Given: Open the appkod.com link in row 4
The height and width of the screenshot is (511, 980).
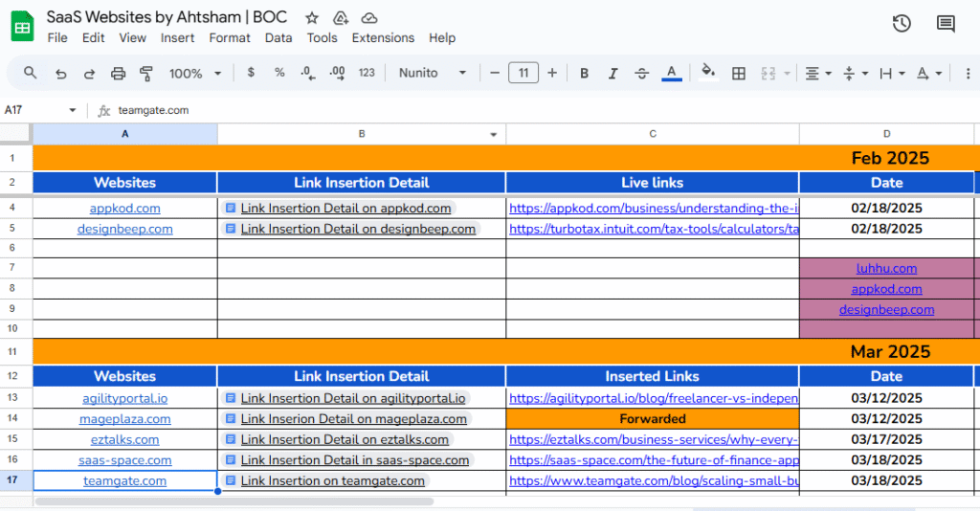Looking at the screenshot, I should pyautogui.click(x=125, y=209).
